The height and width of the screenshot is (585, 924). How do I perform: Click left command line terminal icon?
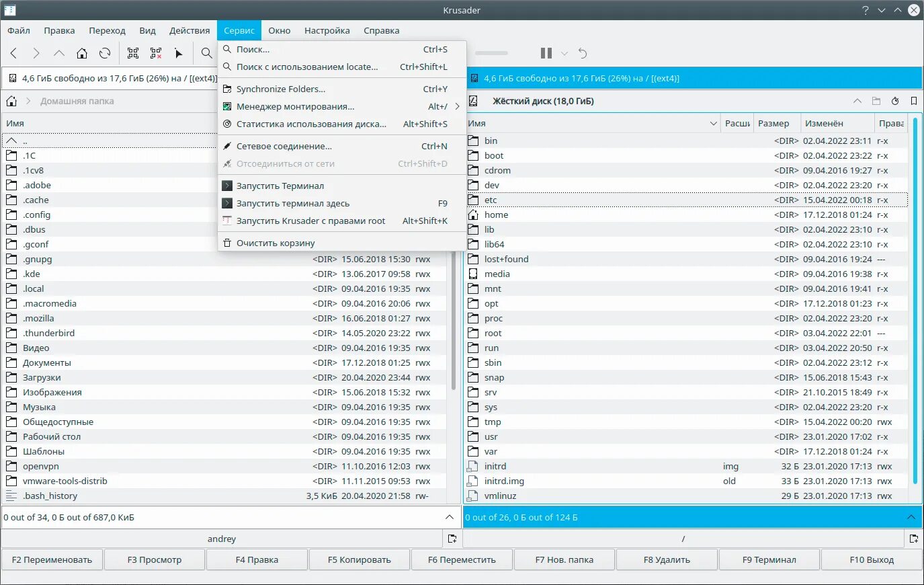pos(452,539)
